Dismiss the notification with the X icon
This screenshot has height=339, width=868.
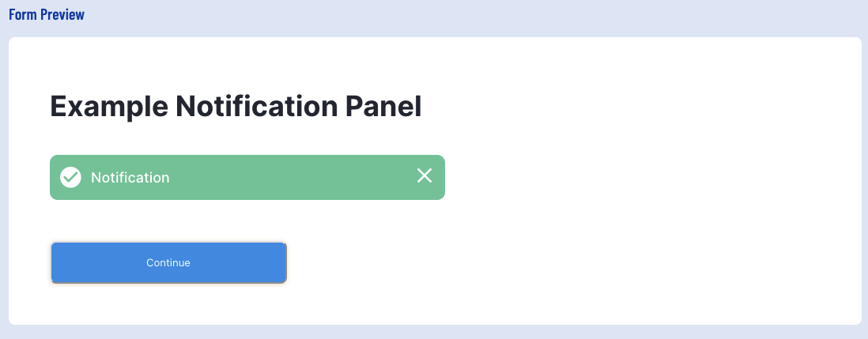click(x=425, y=176)
